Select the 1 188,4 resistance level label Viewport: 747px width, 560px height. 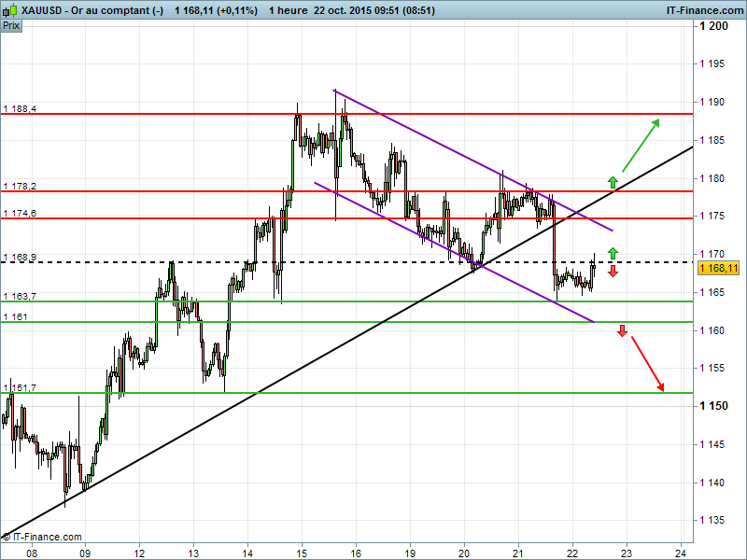coord(20,108)
